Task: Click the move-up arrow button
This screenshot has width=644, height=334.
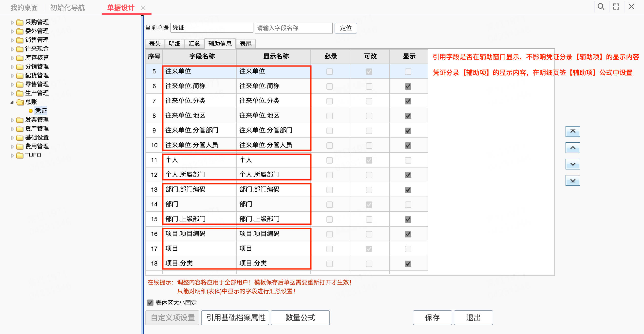Action: pyautogui.click(x=572, y=148)
